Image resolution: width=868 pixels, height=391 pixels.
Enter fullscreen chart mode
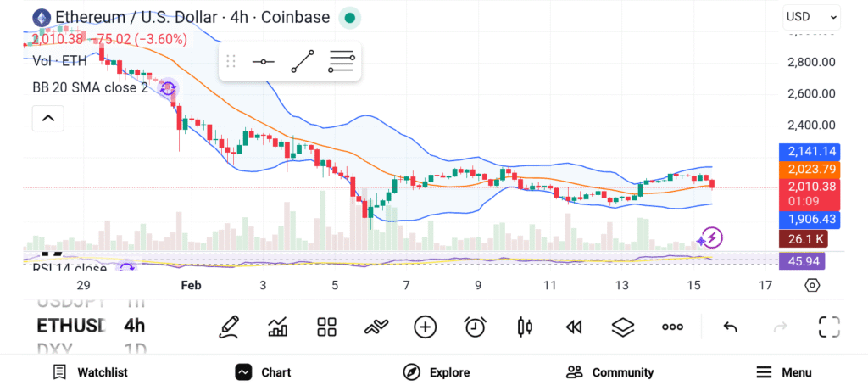point(829,327)
